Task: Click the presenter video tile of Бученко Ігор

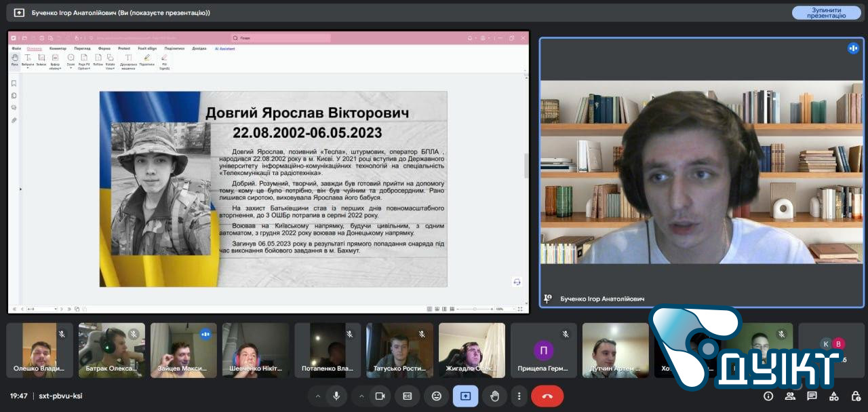Action: pyautogui.click(x=701, y=172)
